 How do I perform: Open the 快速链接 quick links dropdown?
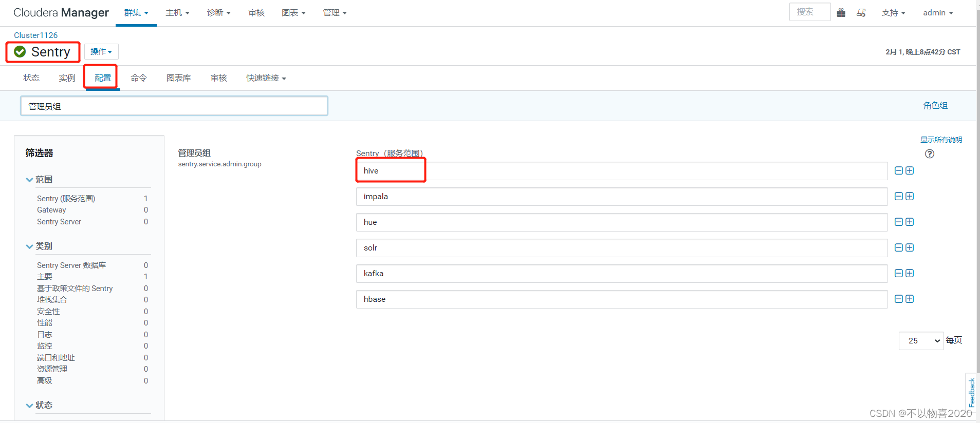click(266, 78)
